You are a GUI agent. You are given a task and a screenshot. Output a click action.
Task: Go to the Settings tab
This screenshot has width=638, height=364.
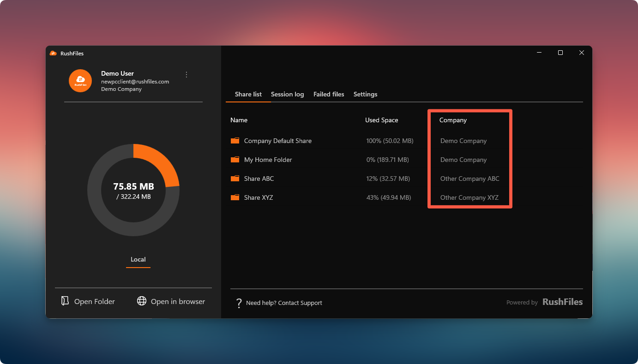click(366, 94)
